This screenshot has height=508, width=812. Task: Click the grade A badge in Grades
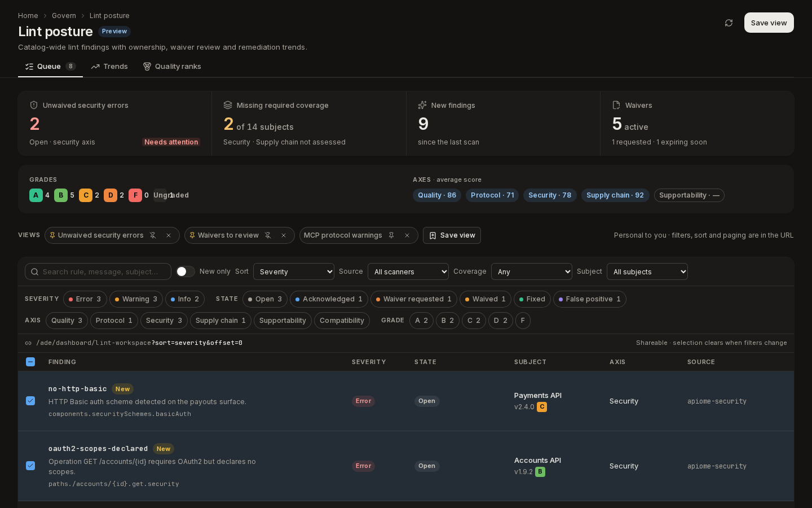(x=36, y=195)
